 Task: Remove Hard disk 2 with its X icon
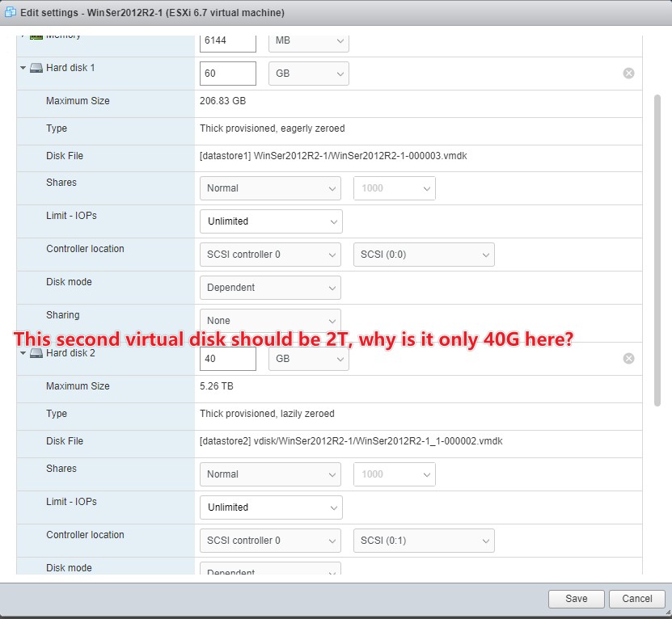(628, 358)
